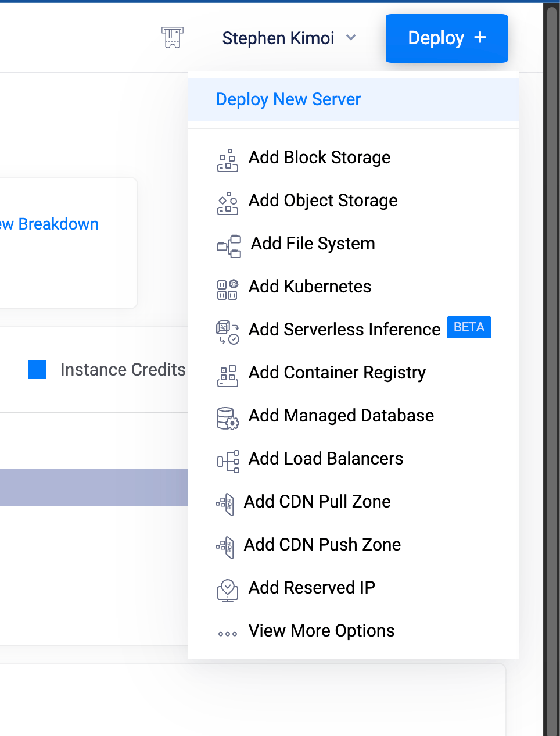Click the coupon ticket icon in header
This screenshot has width=560, height=736.
pyautogui.click(x=172, y=38)
